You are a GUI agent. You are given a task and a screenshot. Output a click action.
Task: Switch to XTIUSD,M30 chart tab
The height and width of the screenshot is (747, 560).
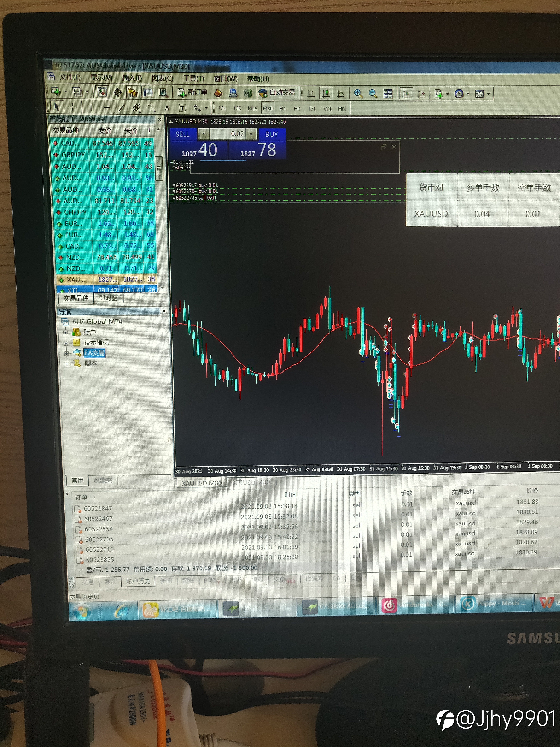click(251, 482)
